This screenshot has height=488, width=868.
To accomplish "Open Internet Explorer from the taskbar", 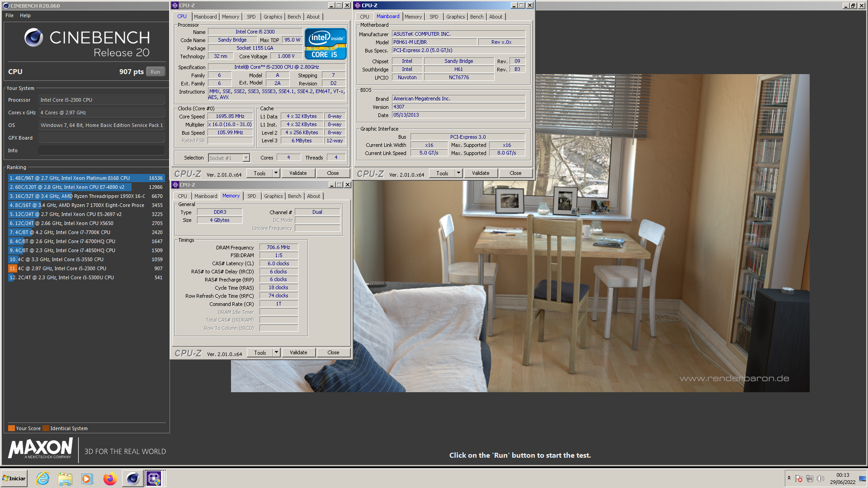I will point(43,479).
